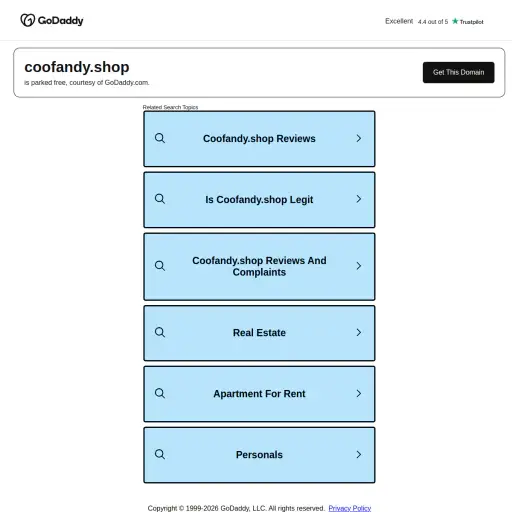Open chevron arrow on Personals row
Image resolution: width=512 pixels, height=512 pixels.
(x=359, y=455)
